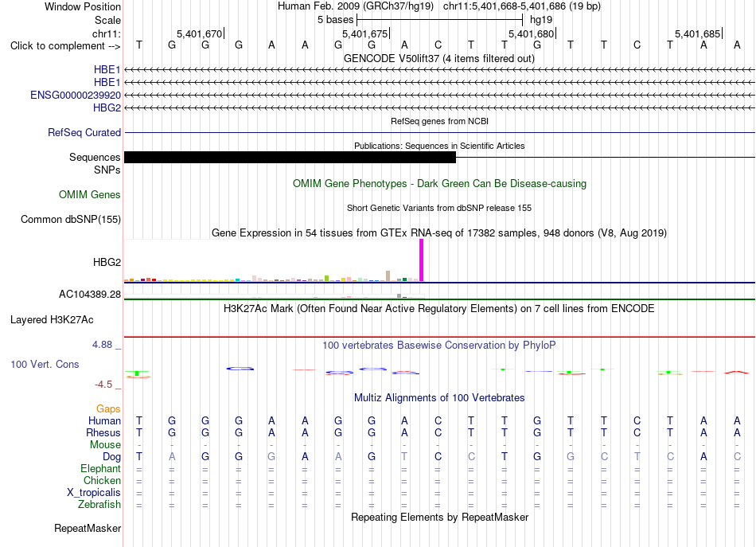Click 'Publications: Sequences in Scientific Articles' title
The width and height of the screenshot is (756, 547).
pyautogui.click(x=439, y=146)
